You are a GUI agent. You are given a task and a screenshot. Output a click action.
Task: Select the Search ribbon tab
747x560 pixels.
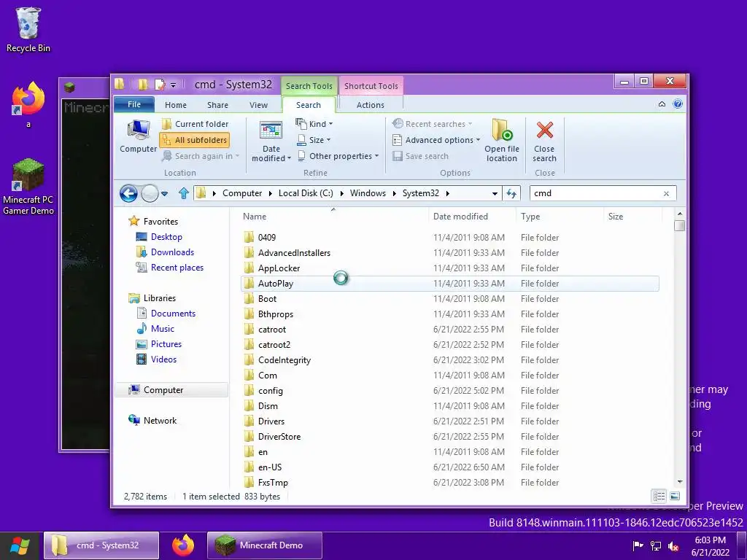click(309, 105)
